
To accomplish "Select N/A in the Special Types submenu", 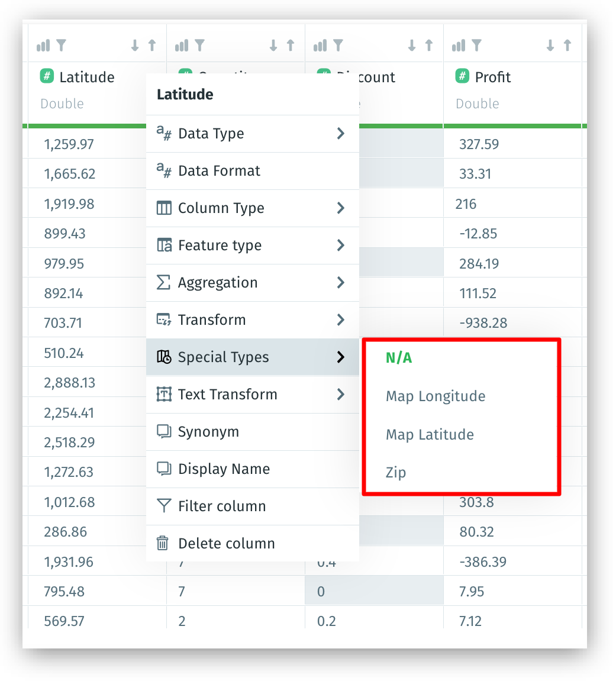I will (398, 357).
